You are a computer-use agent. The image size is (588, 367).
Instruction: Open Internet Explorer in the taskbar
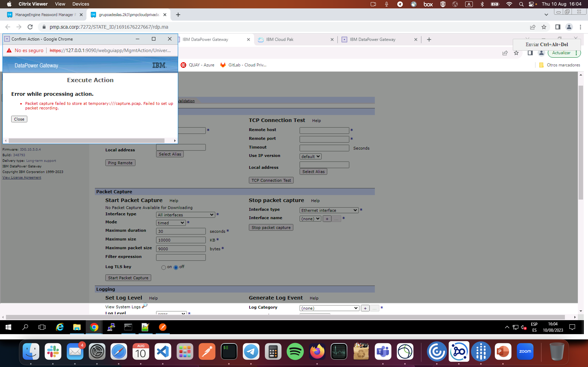(x=59, y=327)
